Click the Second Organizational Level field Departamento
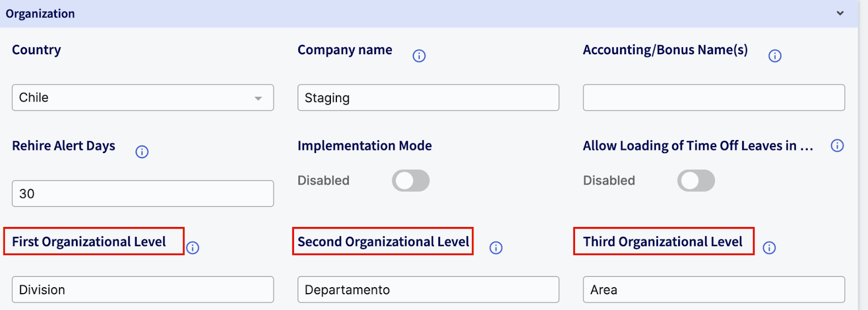Screen dimensions: 868x310 428,289
